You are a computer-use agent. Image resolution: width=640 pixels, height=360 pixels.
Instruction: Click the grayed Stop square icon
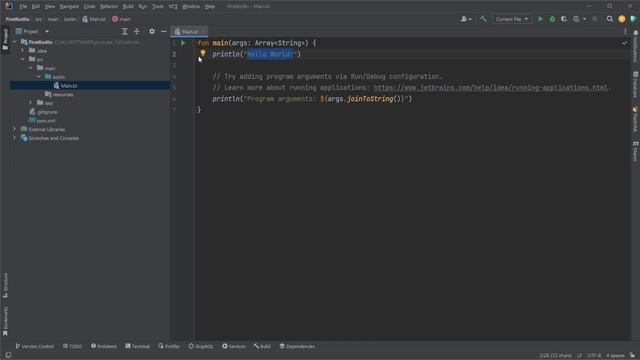pyautogui.click(x=594, y=19)
